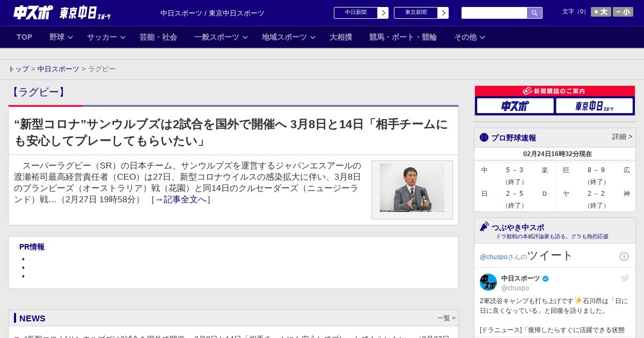Click 一覧 link in NEWS section
The height and width of the screenshot is (338, 644).
447,318
